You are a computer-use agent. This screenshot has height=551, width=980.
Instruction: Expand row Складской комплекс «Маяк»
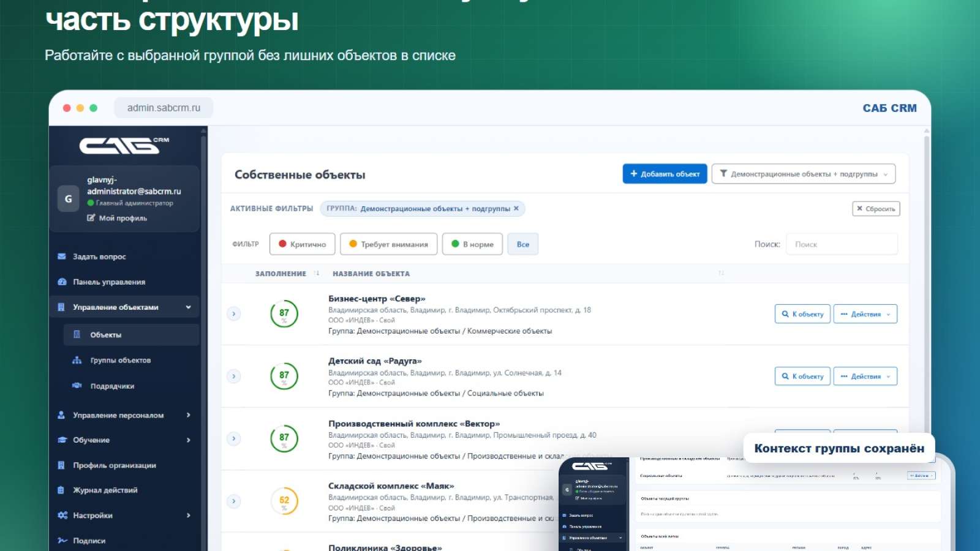coord(233,501)
